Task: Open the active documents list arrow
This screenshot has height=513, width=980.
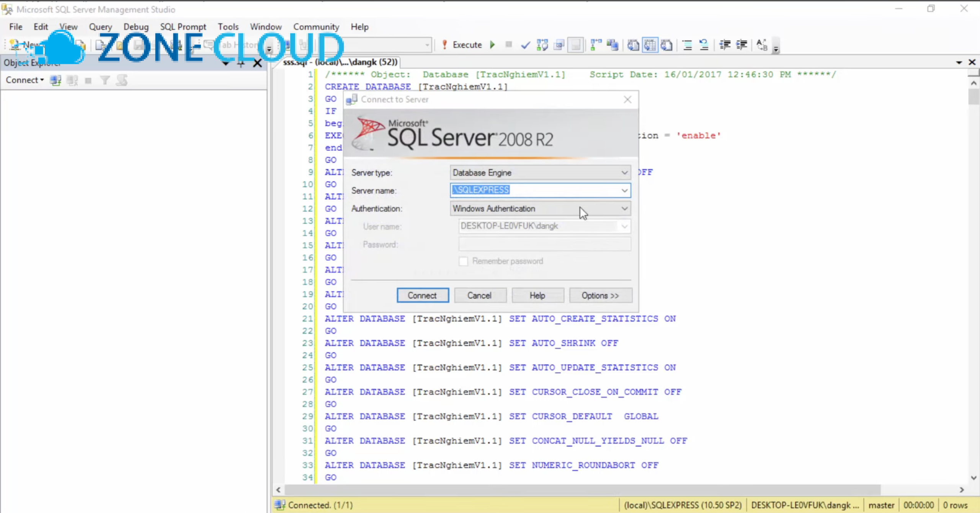Action: (x=959, y=62)
